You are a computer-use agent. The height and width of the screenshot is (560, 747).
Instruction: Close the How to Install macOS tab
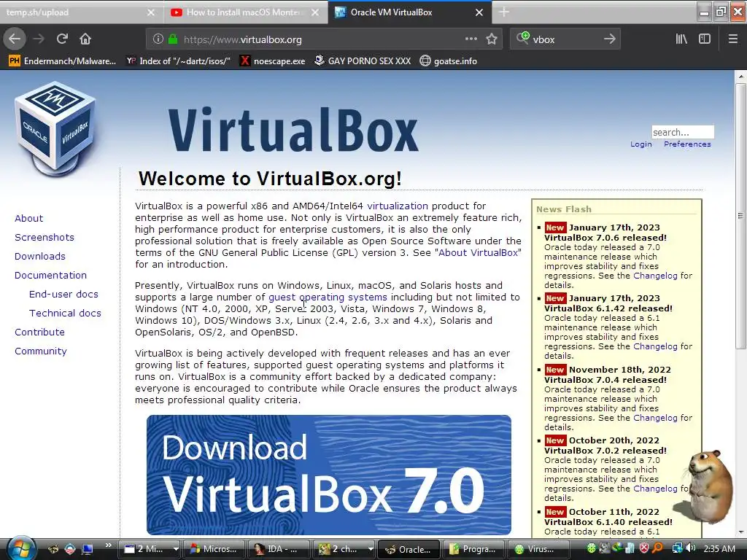(315, 12)
